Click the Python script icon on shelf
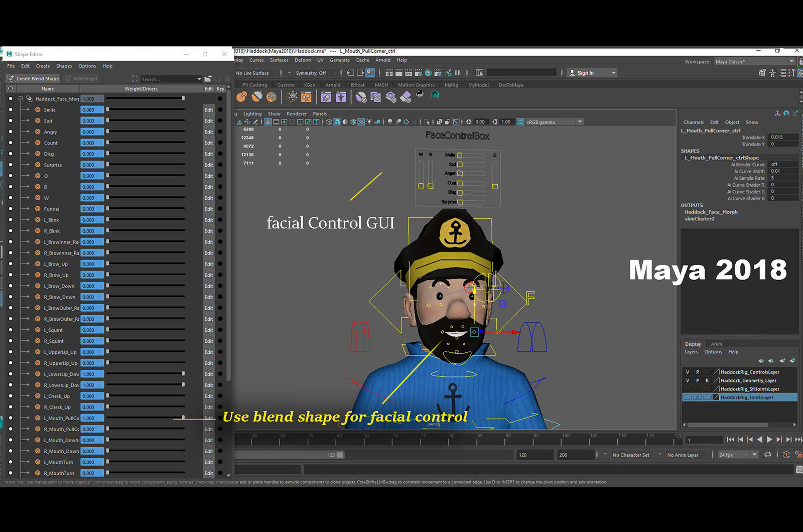 click(x=420, y=94)
